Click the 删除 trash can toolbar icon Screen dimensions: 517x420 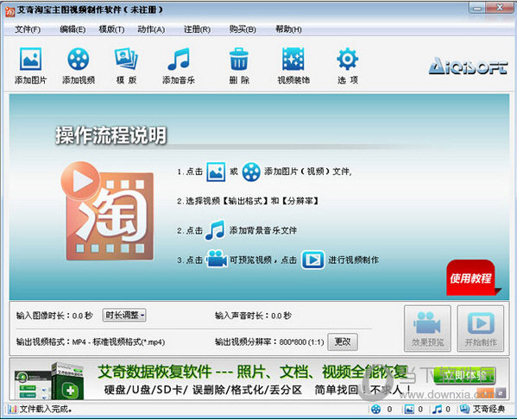tap(239, 59)
